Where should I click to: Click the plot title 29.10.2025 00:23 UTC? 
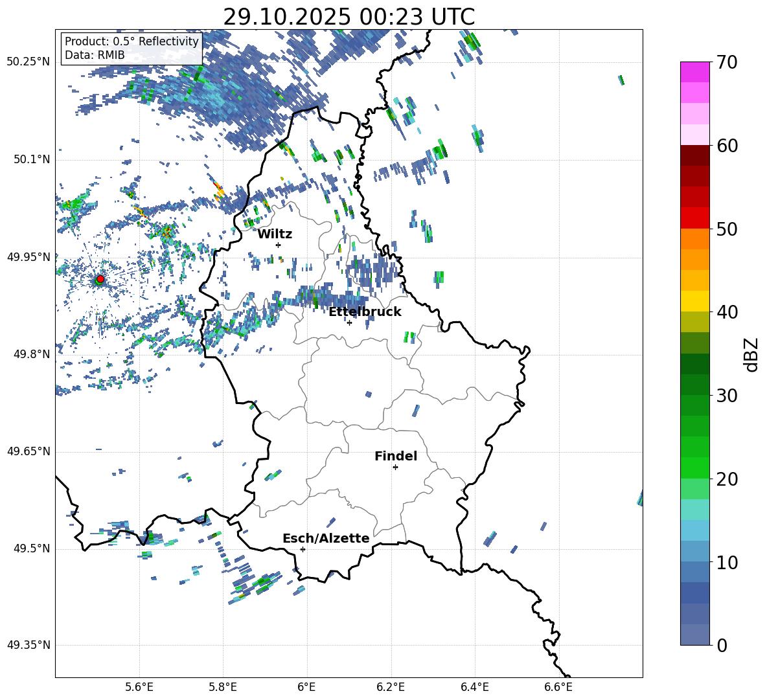(x=349, y=17)
